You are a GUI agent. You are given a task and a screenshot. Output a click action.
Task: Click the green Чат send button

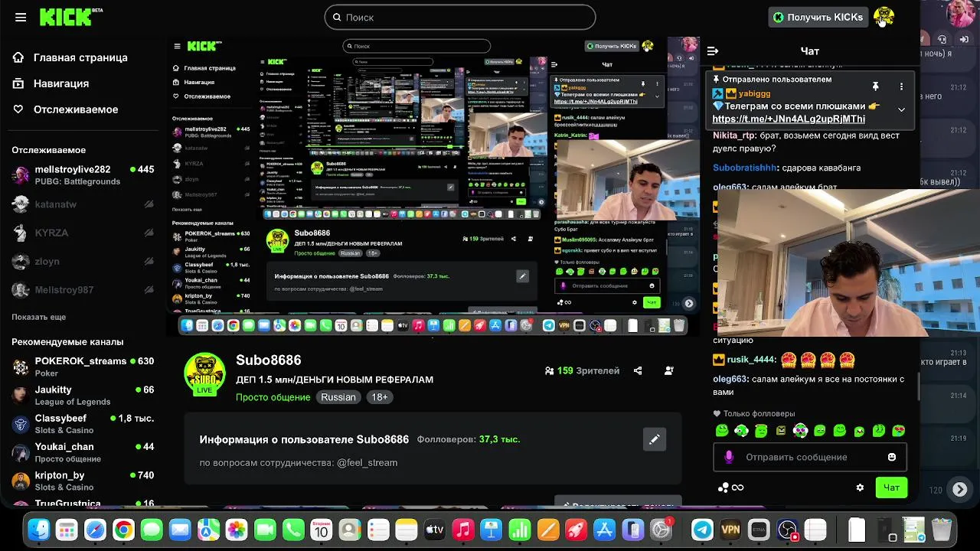click(x=892, y=487)
